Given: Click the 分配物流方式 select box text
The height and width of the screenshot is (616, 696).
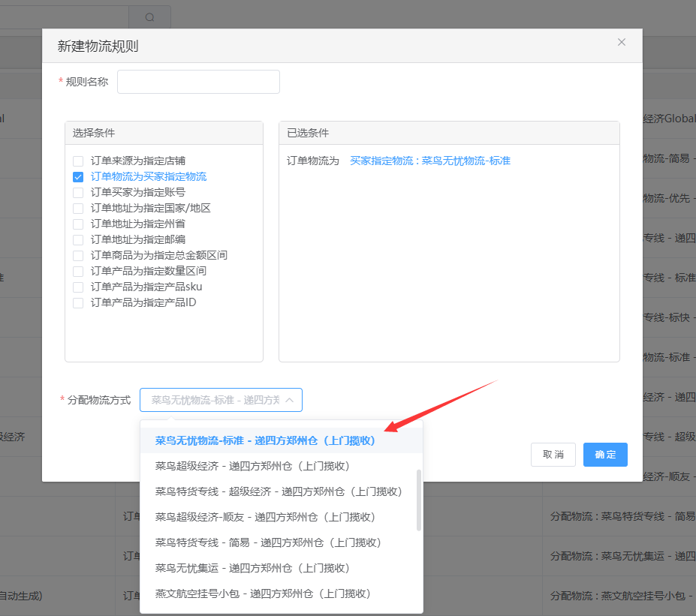Looking at the screenshot, I should (215, 400).
